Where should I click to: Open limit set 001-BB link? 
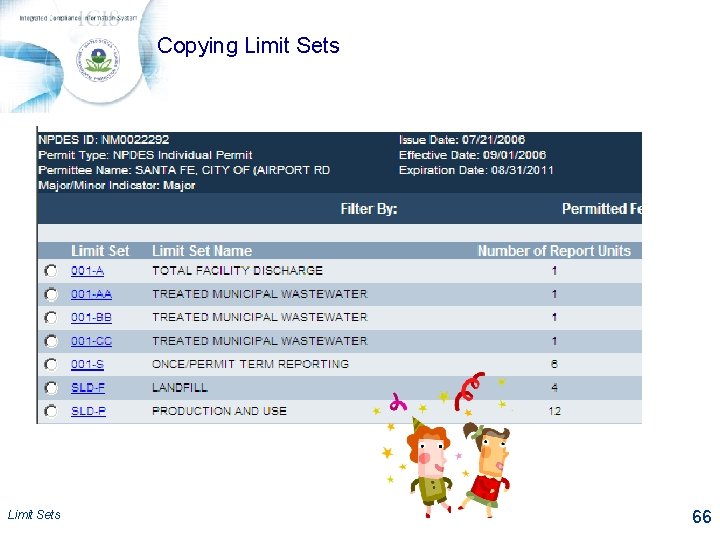(91, 318)
